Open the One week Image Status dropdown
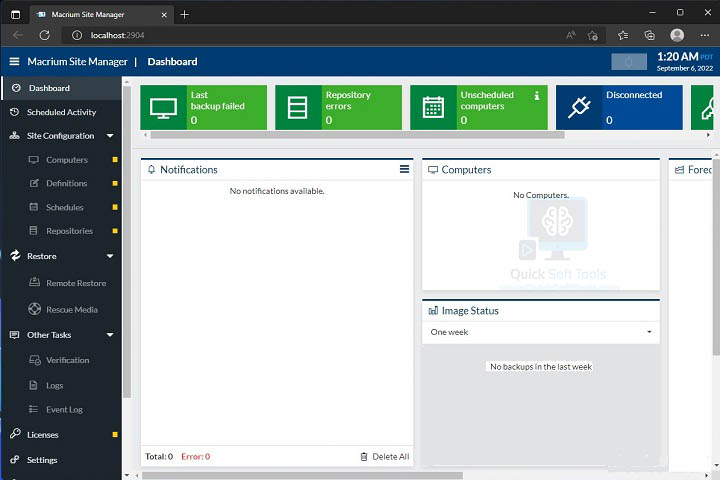 coord(541,332)
